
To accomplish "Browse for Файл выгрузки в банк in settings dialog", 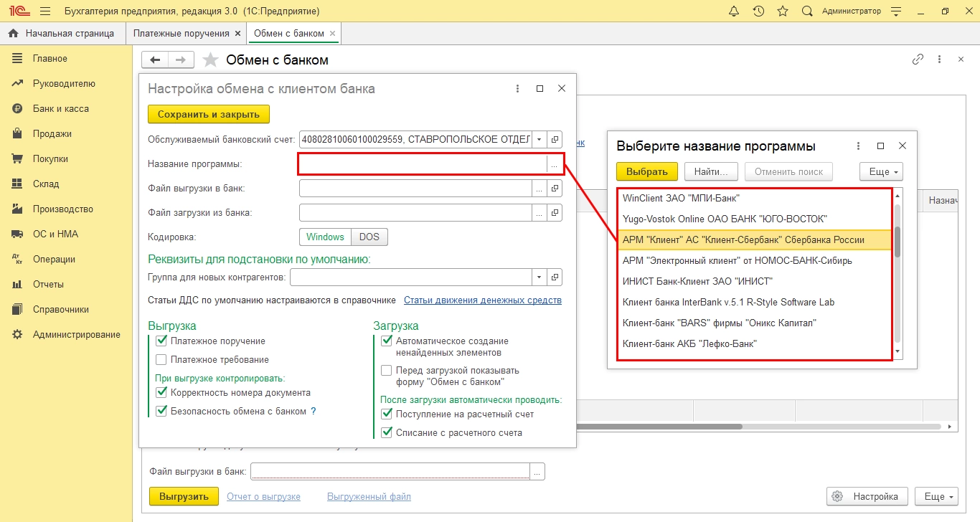I will pos(540,189).
